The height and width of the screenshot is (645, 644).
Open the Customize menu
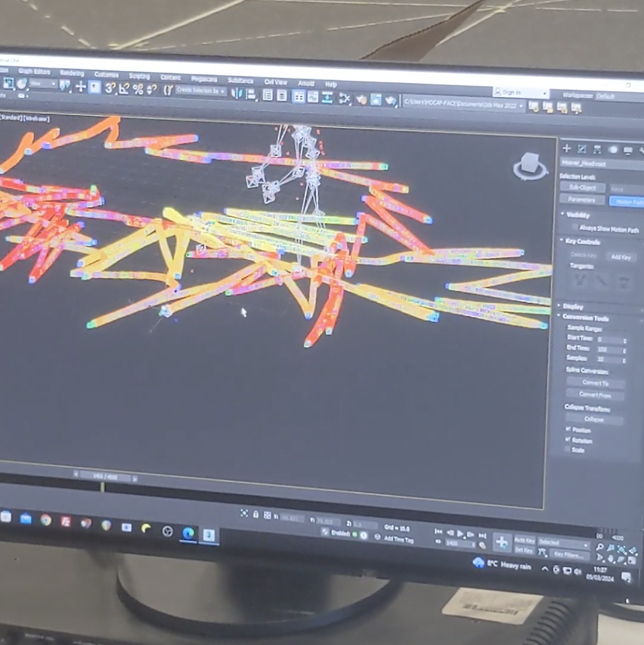[106, 76]
